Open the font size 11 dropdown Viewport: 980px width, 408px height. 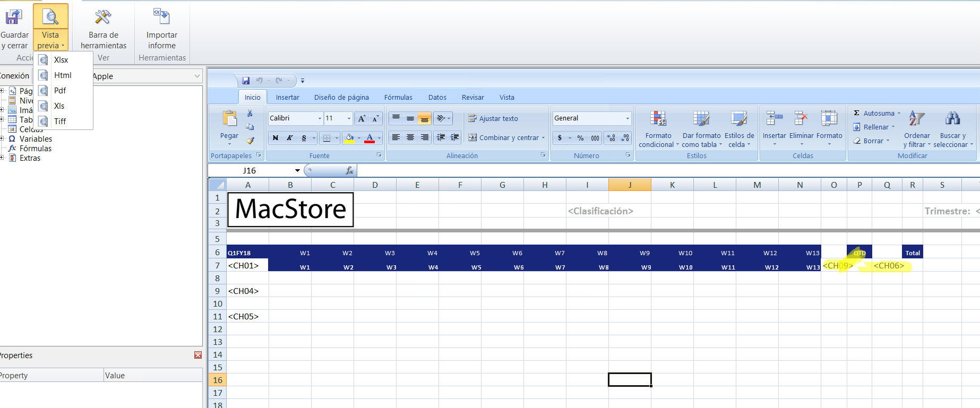coord(349,118)
